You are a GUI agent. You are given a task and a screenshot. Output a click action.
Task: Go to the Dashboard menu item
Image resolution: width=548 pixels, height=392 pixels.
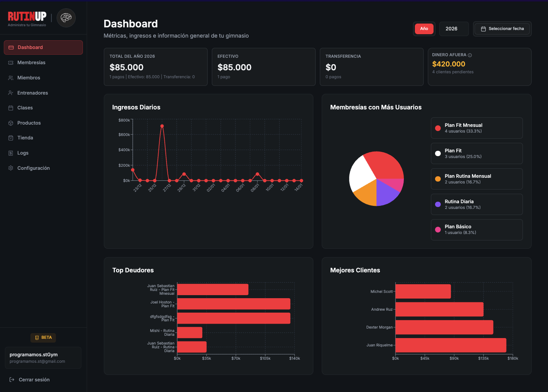43,47
